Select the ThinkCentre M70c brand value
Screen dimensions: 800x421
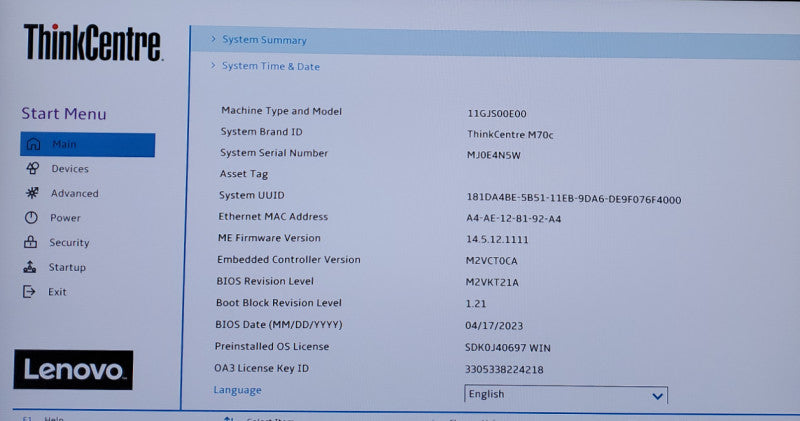click(x=510, y=134)
